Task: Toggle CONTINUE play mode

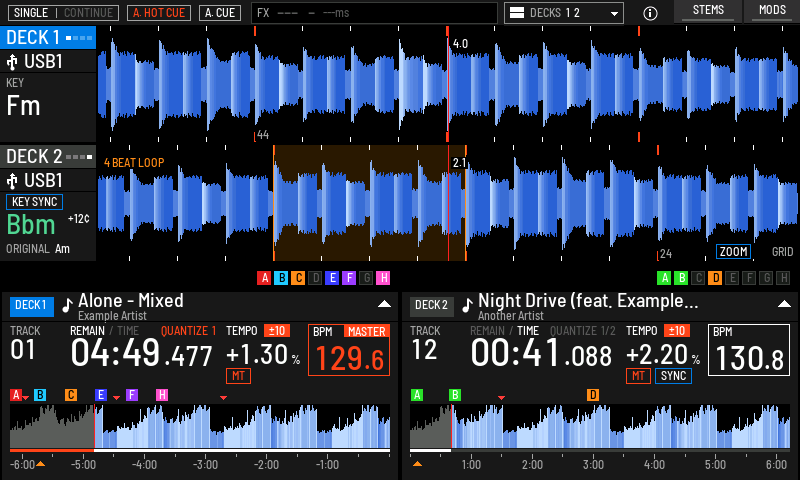Action: [88, 13]
